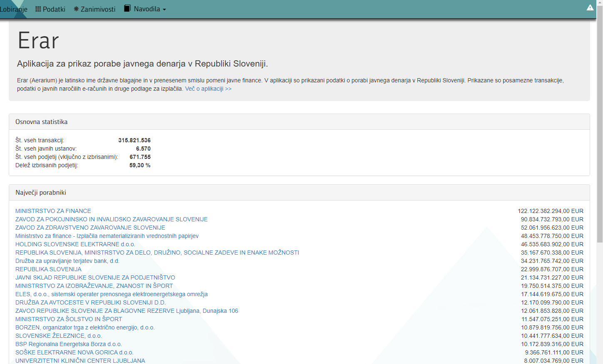Click the grid icon beside Podatki
Screen dimensions: 603x364
click(x=38, y=9)
